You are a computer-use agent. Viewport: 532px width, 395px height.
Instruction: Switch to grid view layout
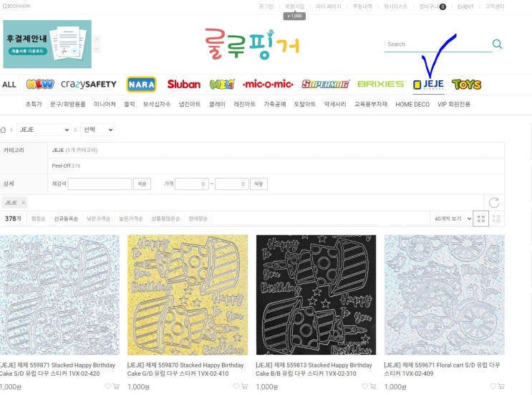480,219
